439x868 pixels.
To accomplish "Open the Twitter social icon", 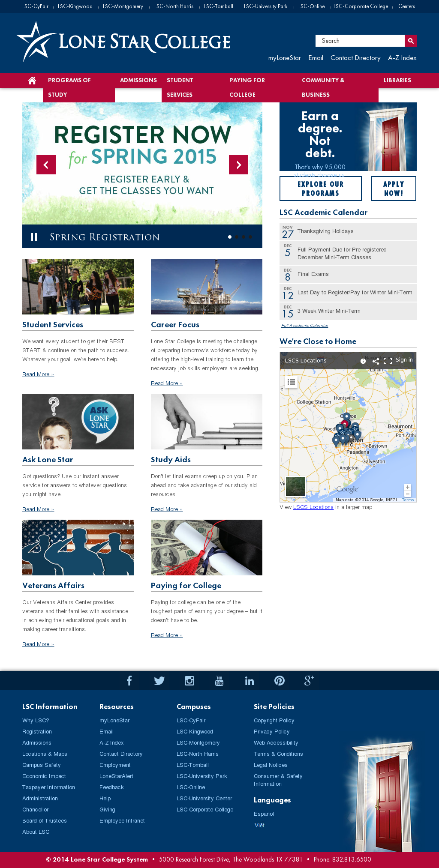I will point(159,680).
